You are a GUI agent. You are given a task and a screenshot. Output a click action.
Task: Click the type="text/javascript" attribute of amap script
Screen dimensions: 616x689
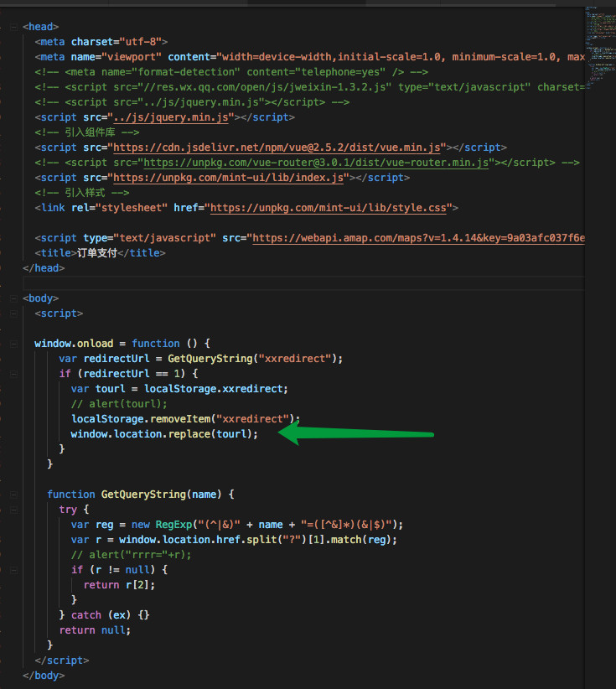click(149, 238)
